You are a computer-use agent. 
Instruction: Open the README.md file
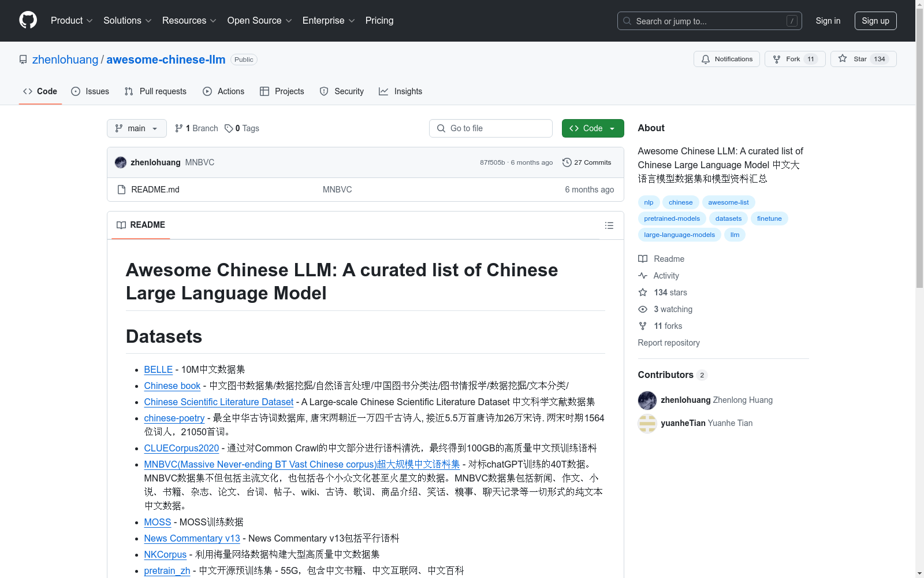pos(155,190)
